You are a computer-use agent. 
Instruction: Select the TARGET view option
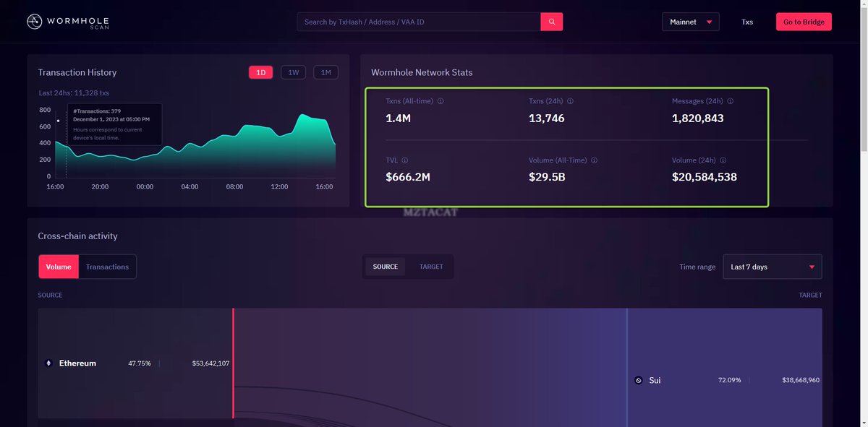click(431, 267)
